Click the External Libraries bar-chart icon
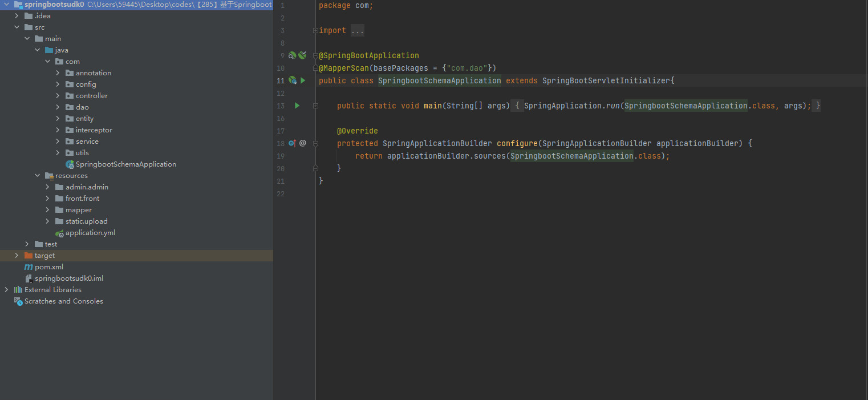868x400 pixels. pos(18,290)
